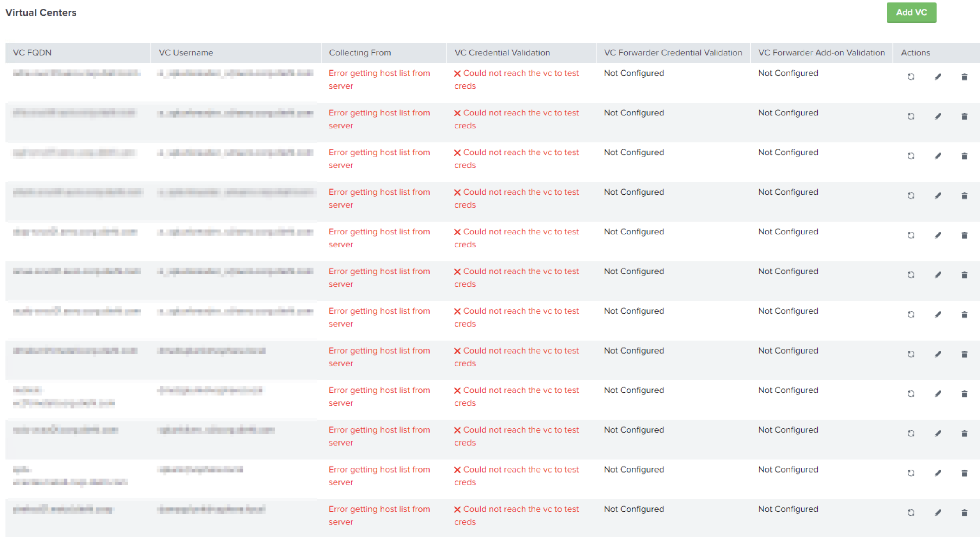Delete the first virtual center
980x537 pixels.
pyautogui.click(x=965, y=77)
